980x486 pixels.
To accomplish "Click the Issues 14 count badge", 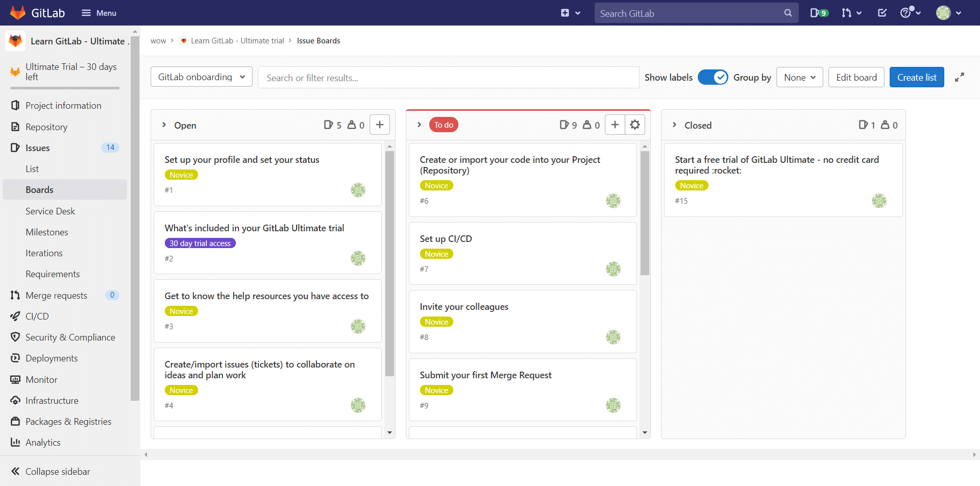I will [110, 148].
